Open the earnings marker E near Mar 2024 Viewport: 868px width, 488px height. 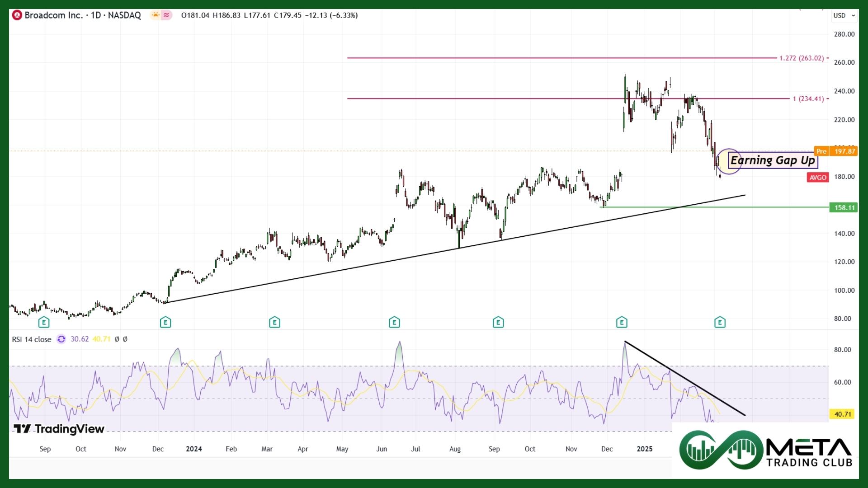[x=274, y=322]
